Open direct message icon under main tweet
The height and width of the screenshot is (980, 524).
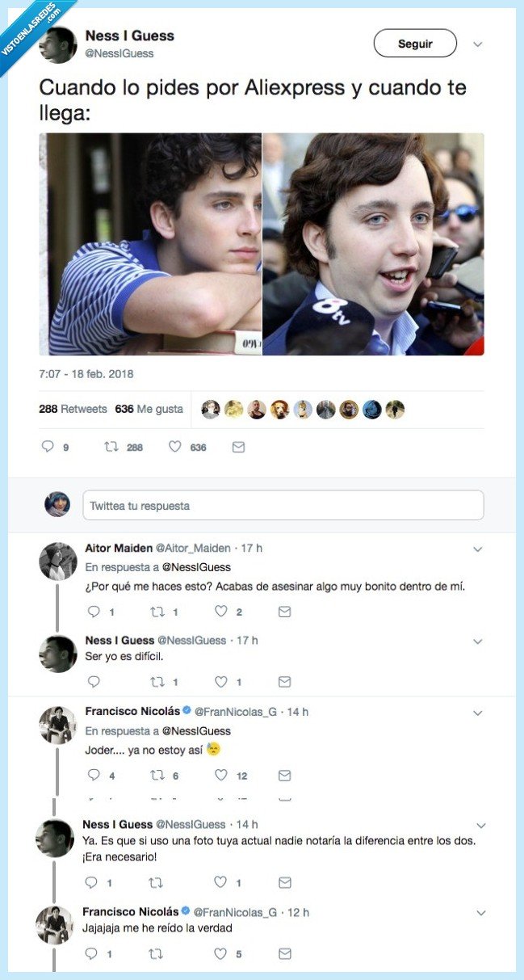[238, 446]
